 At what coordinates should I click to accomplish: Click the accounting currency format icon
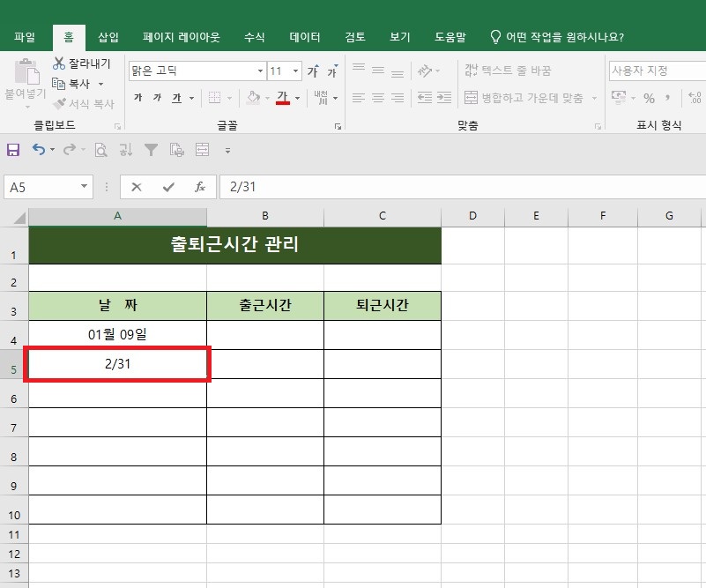(619, 97)
